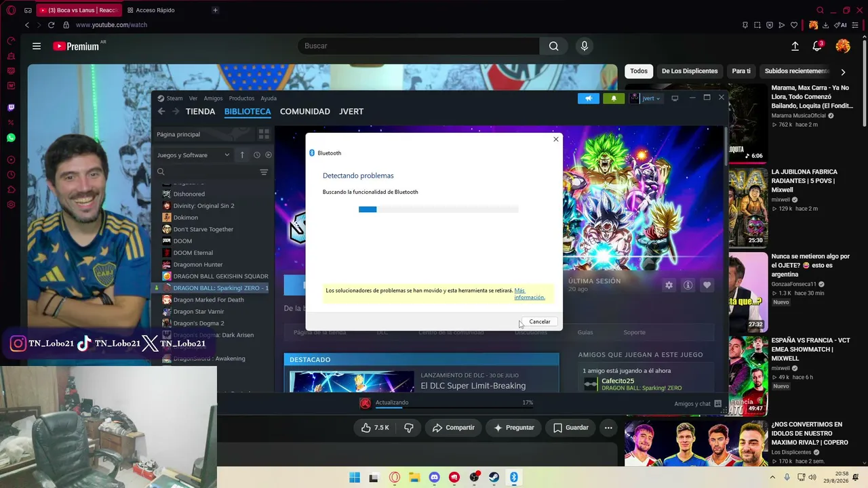Switch Steam to Big Picture mode
This screenshot has height=488, width=868.
(x=675, y=98)
